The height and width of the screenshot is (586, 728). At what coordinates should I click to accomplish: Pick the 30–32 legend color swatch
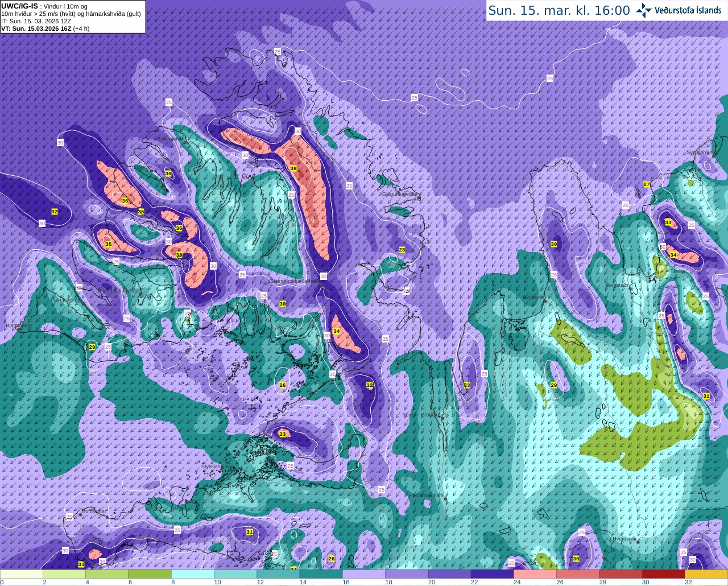tap(663, 573)
